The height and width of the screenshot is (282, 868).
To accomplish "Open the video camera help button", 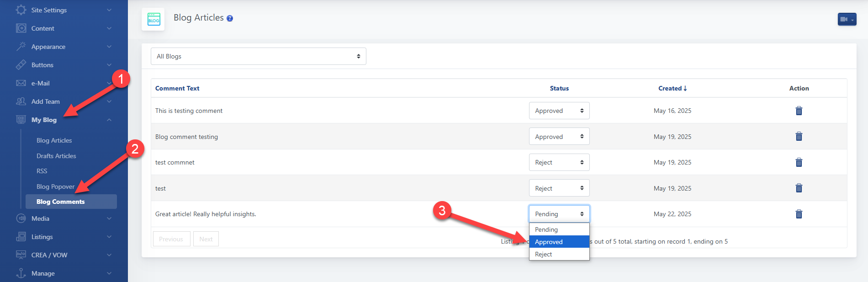I will tap(847, 19).
